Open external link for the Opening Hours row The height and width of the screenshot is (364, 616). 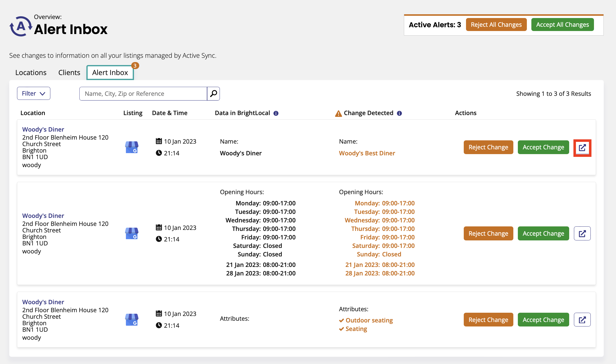(x=582, y=233)
